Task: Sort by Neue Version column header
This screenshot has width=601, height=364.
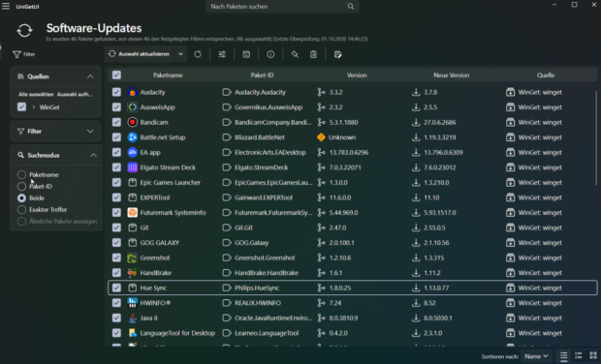Action: tap(451, 75)
